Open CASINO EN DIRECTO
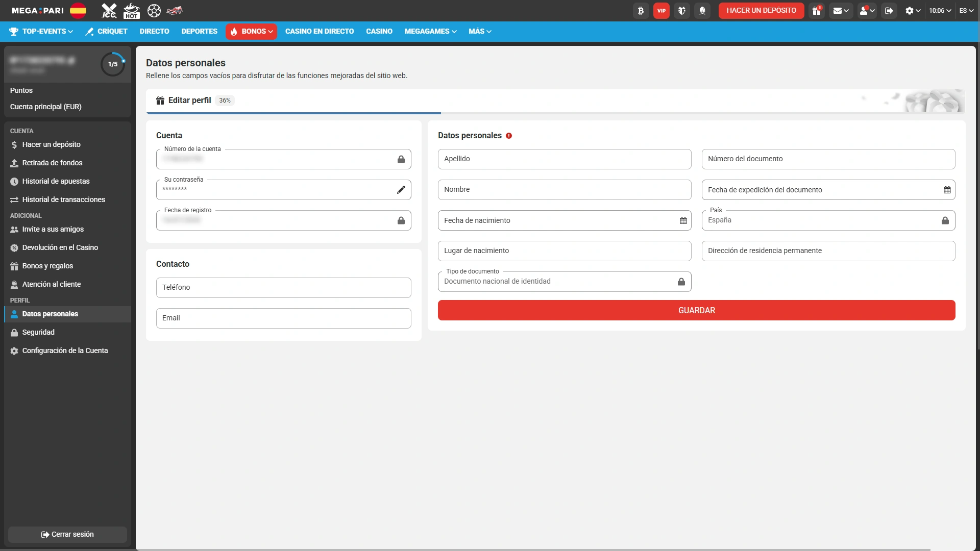The width and height of the screenshot is (980, 551). click(x=320, y=31)
